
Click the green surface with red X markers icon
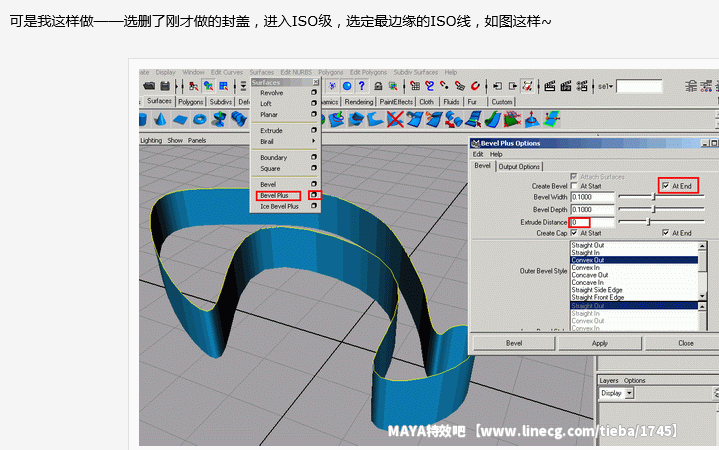(512, 120)
